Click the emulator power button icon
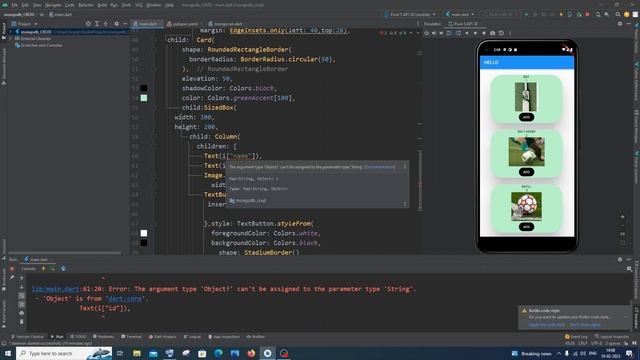 pyautogui.click(x=427, y=33)
